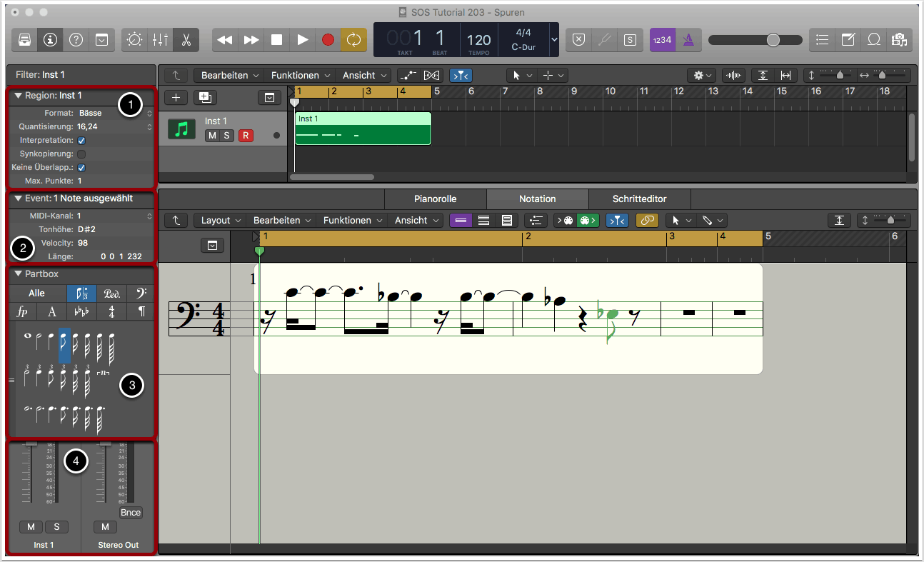Record-enable Inst 1 track with R

pos(245,136)
